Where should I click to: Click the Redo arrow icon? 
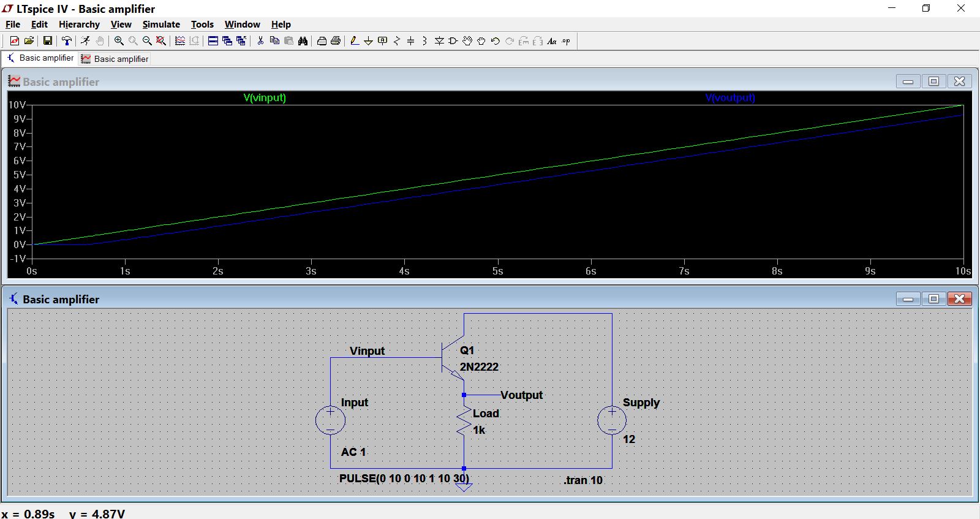point(510,41)
